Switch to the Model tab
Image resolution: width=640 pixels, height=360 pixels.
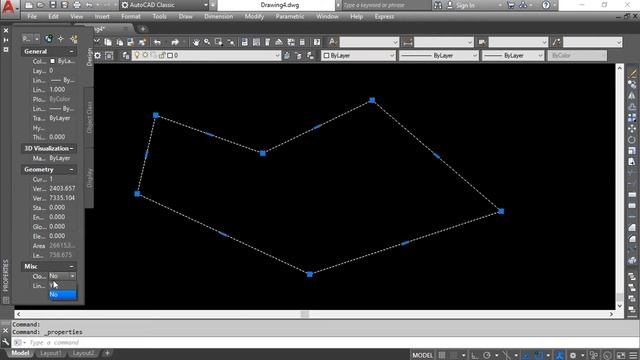click(20, 353)
